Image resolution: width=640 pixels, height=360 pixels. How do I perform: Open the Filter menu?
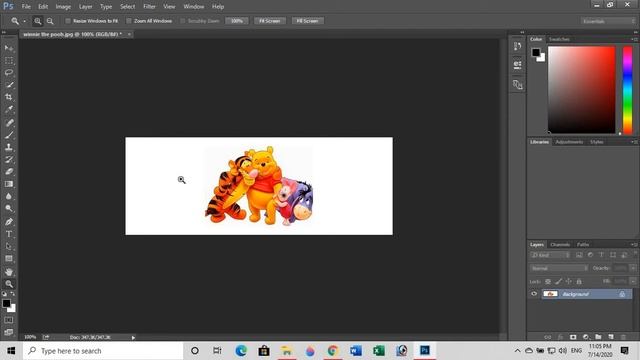[x=149, y=7]
